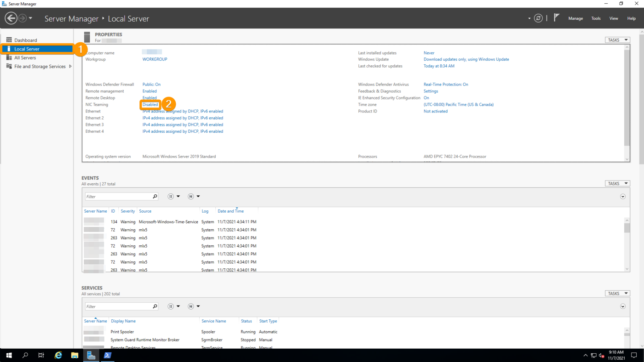Click the Events filter text field
Viewport: 644px width, 362px height.
(119, 197)
